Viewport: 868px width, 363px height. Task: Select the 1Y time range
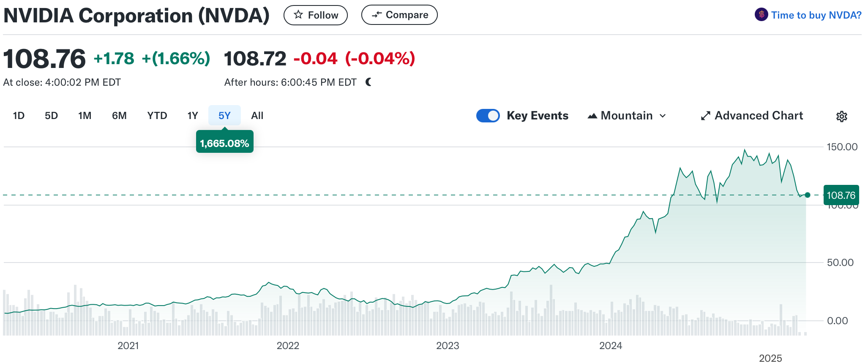[193, 116]
